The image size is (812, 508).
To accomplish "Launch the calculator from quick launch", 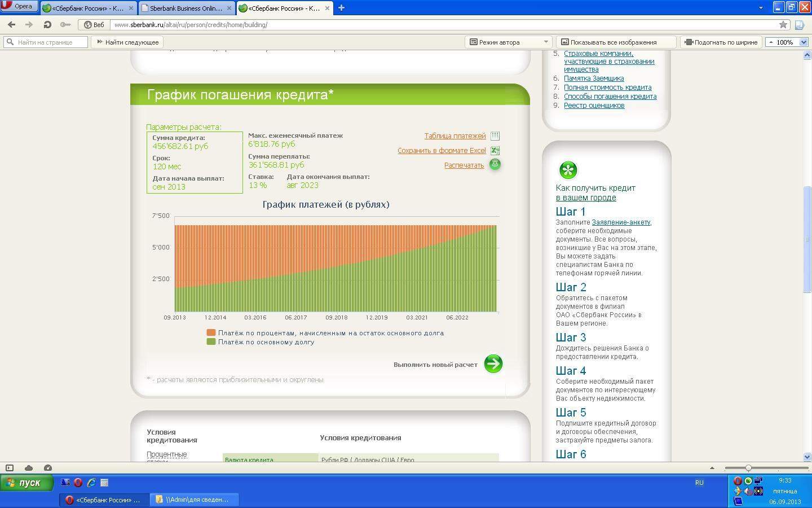I will [x=104, y=483].
